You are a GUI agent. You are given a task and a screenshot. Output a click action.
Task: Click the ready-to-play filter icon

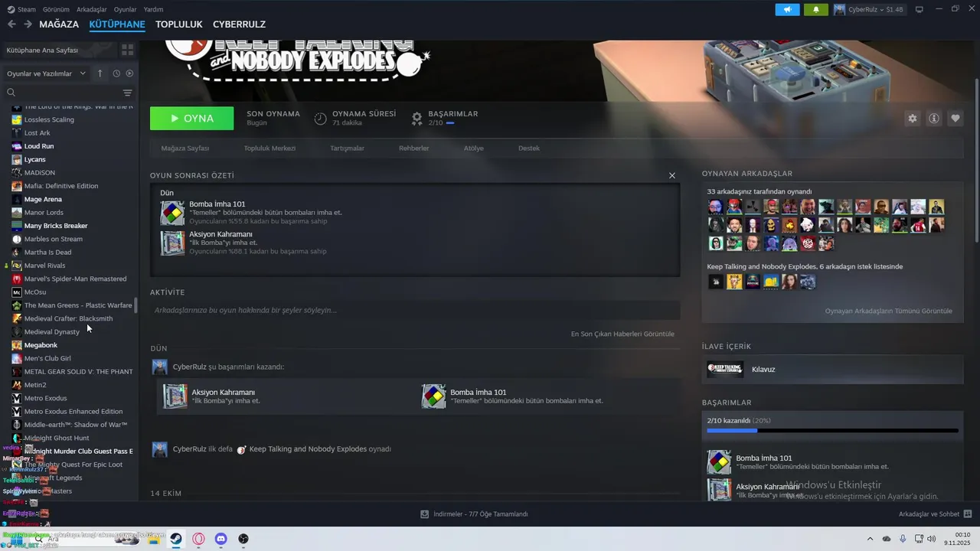click(x=129, y=73)
